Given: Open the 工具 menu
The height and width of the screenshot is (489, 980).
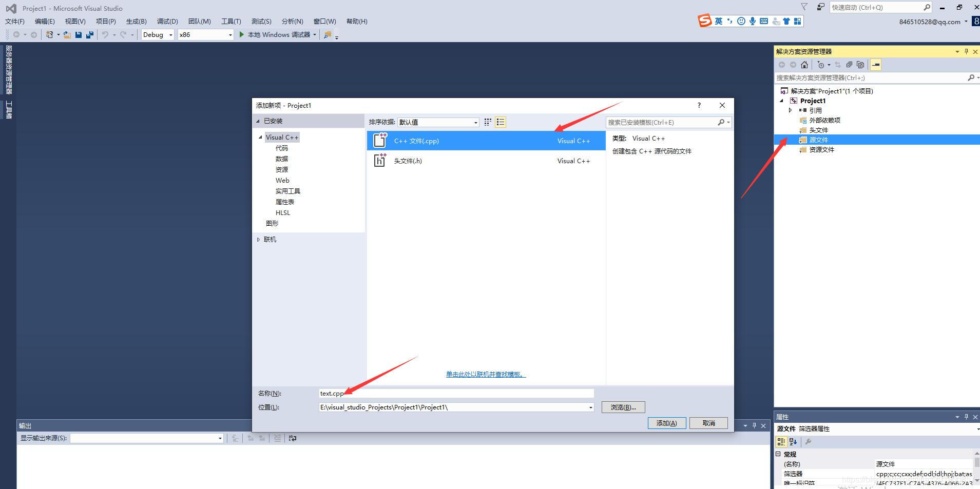Looking at the screenshot, I should tap(232, 21).
